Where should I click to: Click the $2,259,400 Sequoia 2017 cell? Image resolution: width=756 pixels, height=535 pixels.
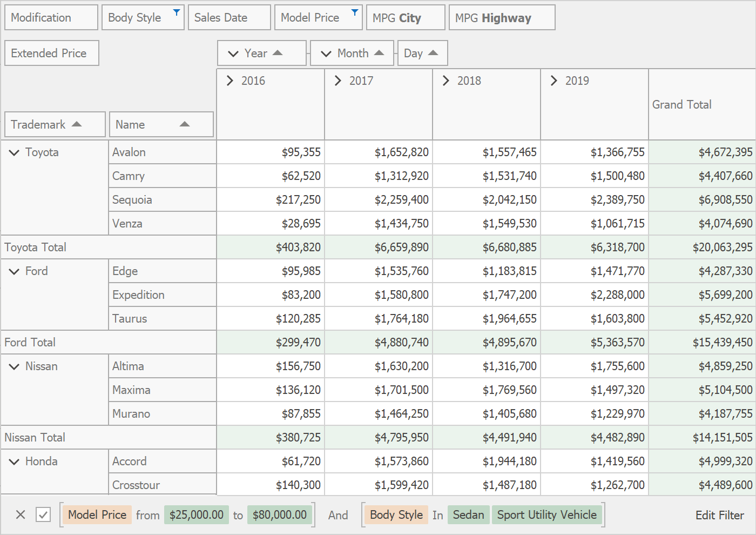(x=379, y=200)
